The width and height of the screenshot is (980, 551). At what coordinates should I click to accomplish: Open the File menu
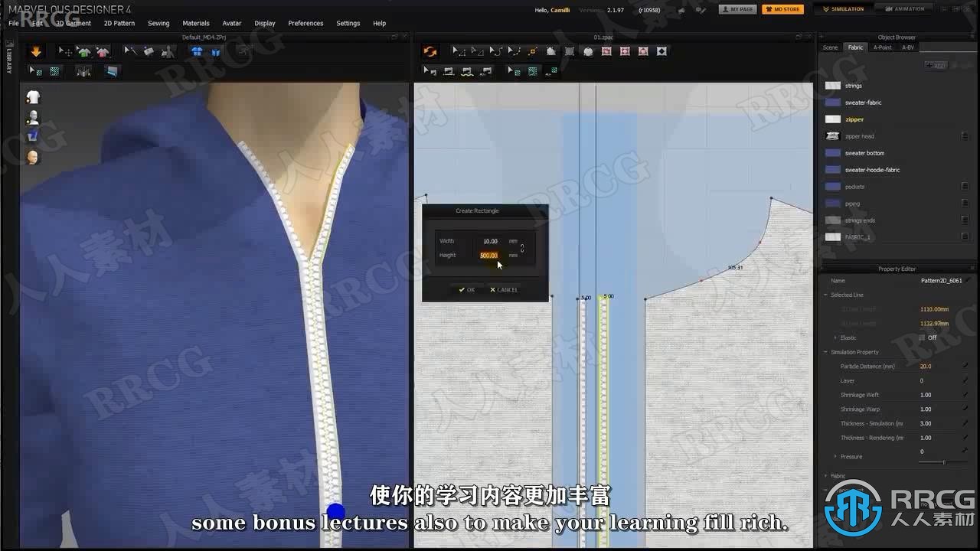[x=13, y=23]
